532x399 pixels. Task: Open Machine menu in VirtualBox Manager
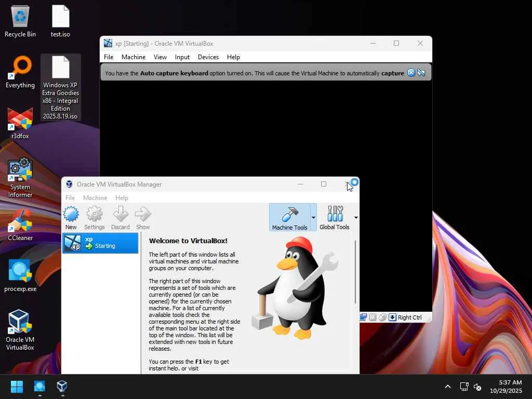95,198
